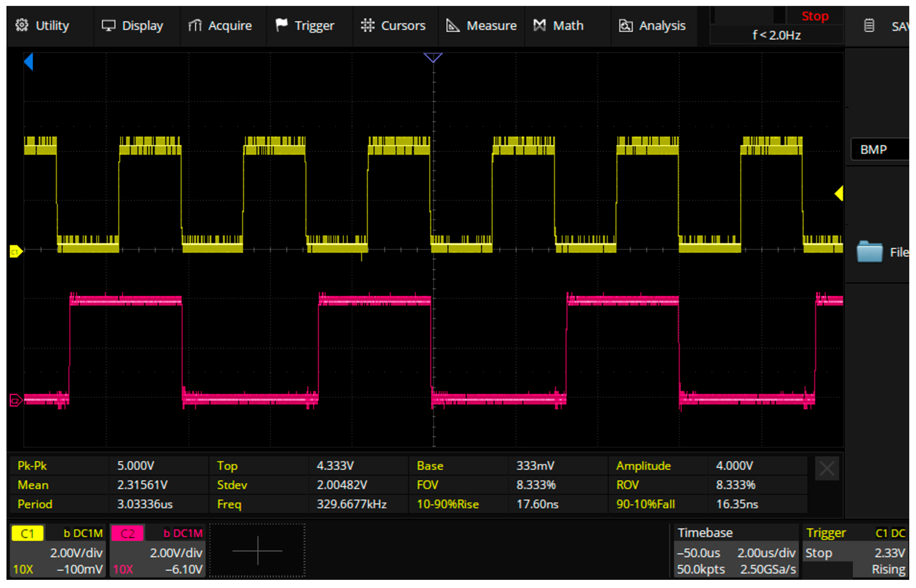The width and height of the screenshot is (916, 588).
Task: Toggle the yellow C1 channel label
Action: coord(28,533)
